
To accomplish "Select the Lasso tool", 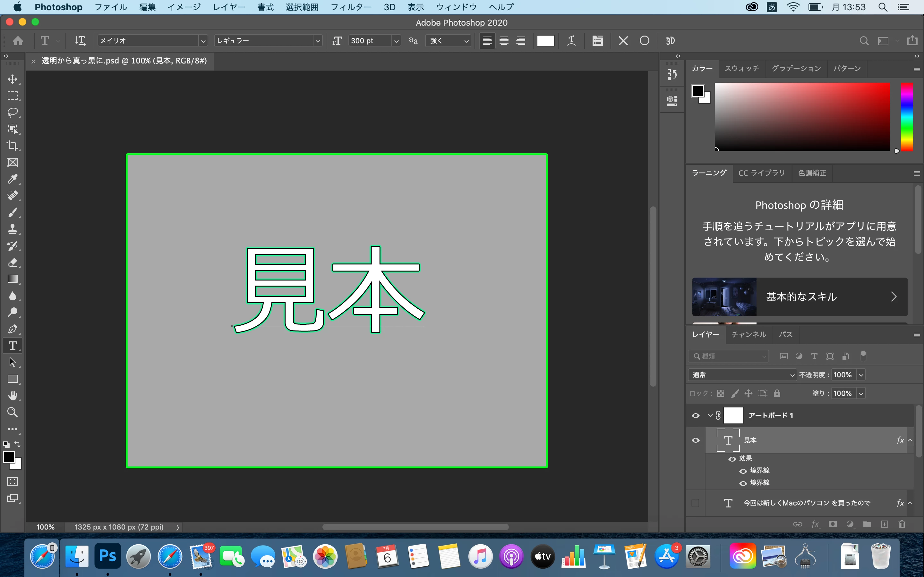I will click(13, 112).
